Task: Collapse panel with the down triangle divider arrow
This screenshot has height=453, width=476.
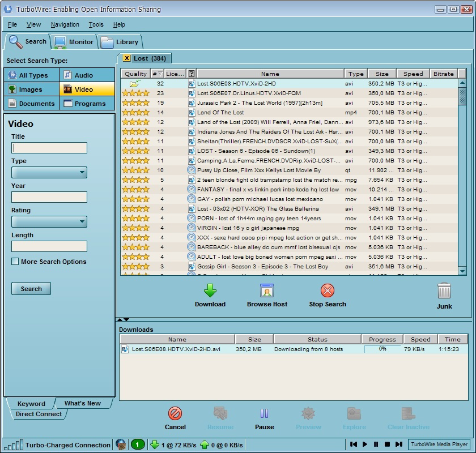Action: pos(126,319)
